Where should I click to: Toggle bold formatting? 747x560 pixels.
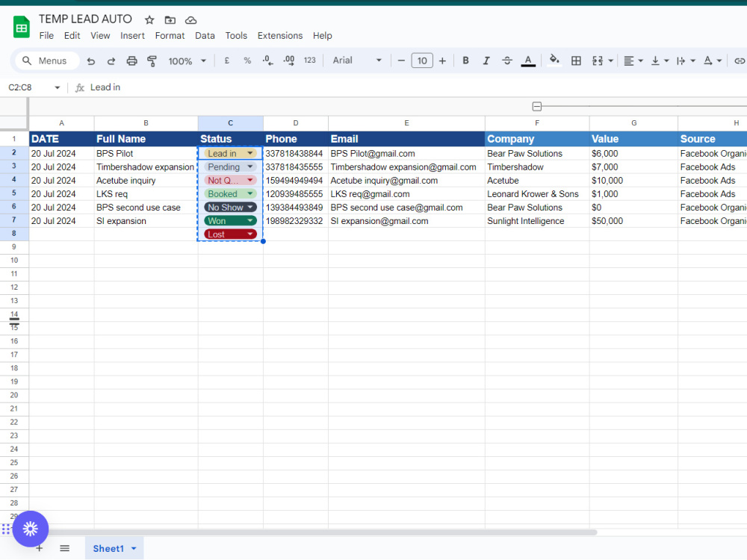point(465,60)
